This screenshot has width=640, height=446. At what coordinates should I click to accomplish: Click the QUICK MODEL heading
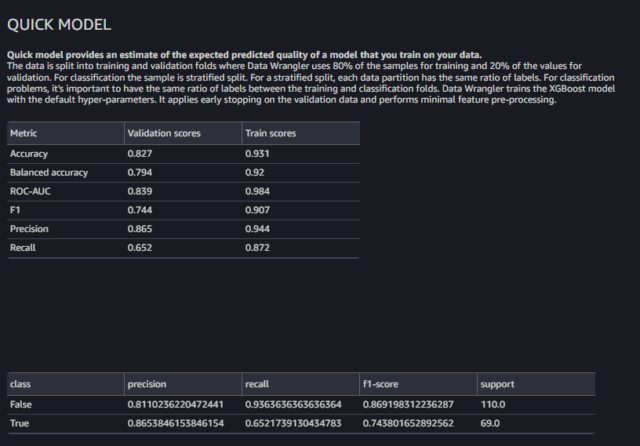[x=59, y=24]
